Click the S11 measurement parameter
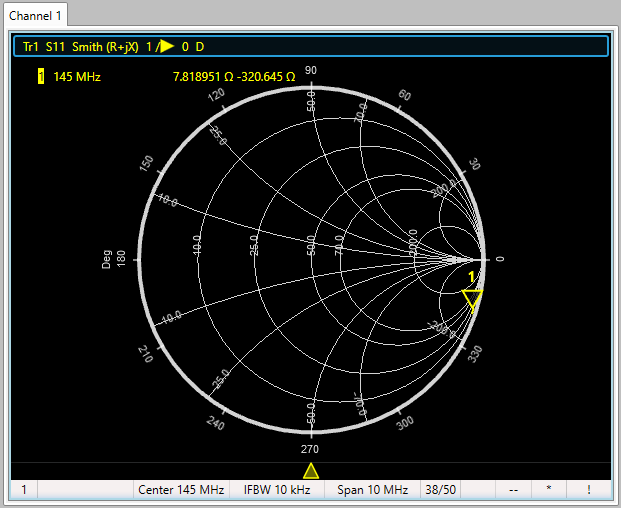 click(56, 47)
